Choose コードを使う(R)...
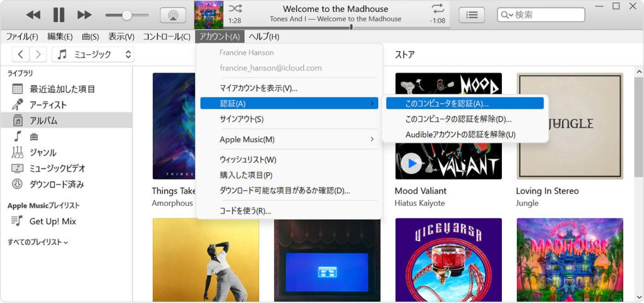 click(289, 211)
